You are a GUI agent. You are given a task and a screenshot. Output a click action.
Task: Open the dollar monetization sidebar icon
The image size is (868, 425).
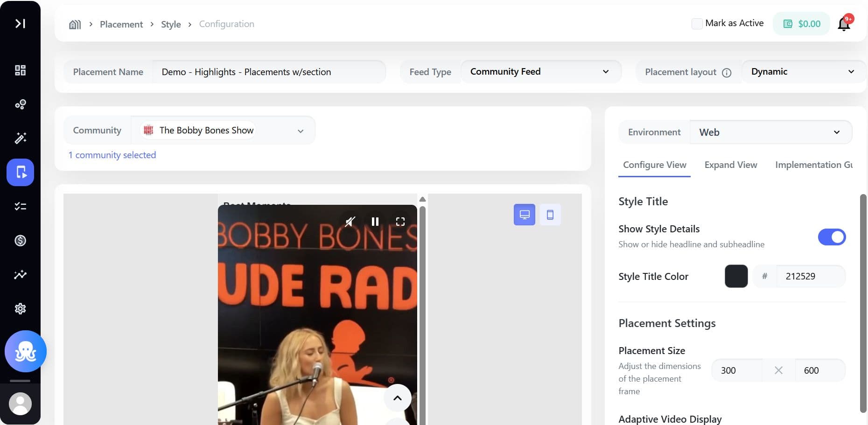point(20,240)
